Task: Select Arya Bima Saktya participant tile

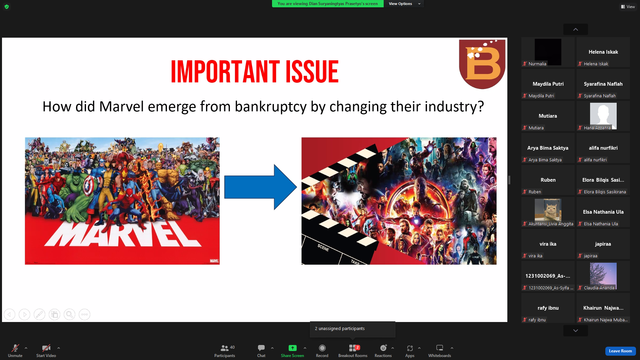Action: [x=548, y=148]
